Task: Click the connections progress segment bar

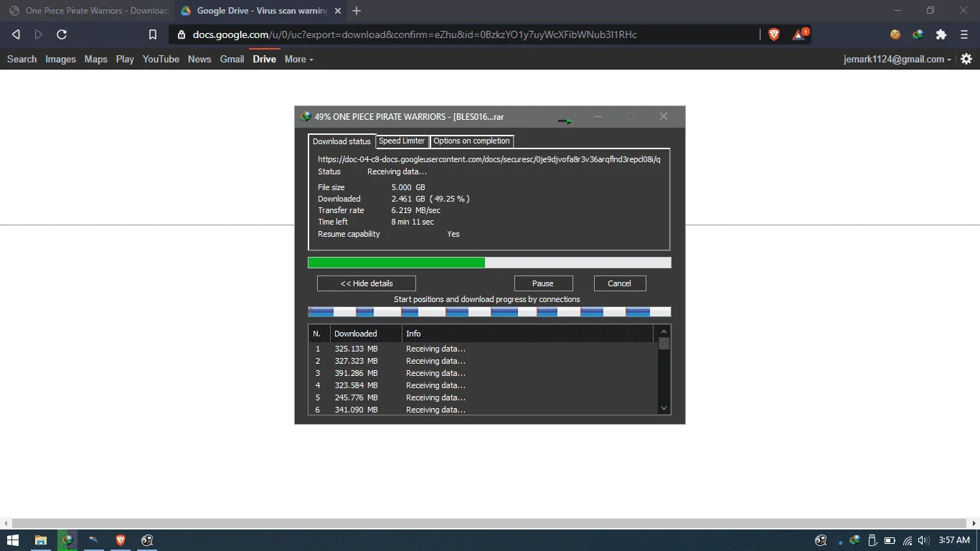Action: coord(489,311)
